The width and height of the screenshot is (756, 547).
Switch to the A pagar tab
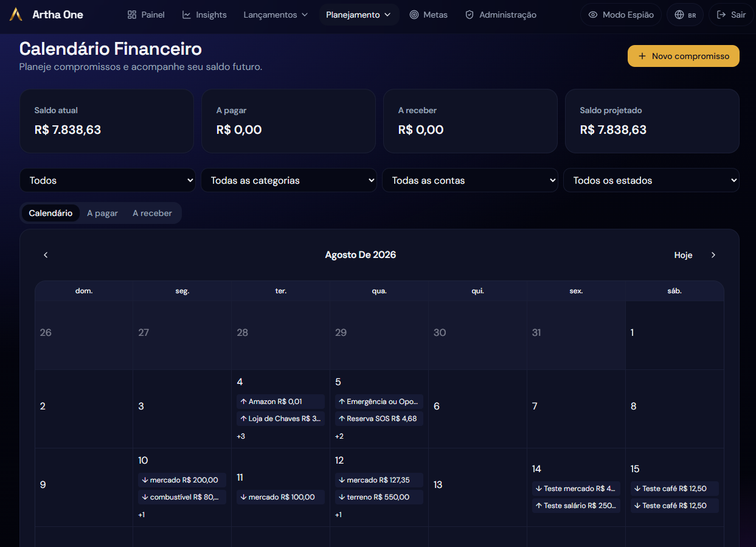(x=102, y=213)
